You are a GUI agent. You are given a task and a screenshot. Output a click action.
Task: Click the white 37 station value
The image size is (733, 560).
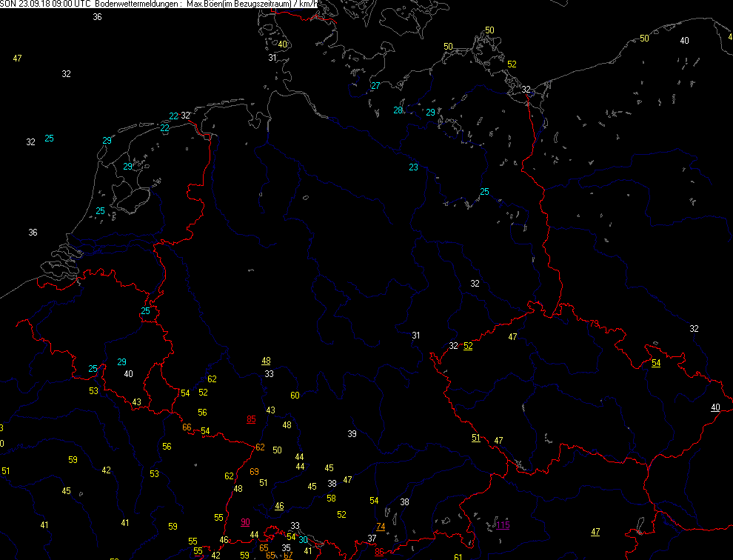point(372,538)
